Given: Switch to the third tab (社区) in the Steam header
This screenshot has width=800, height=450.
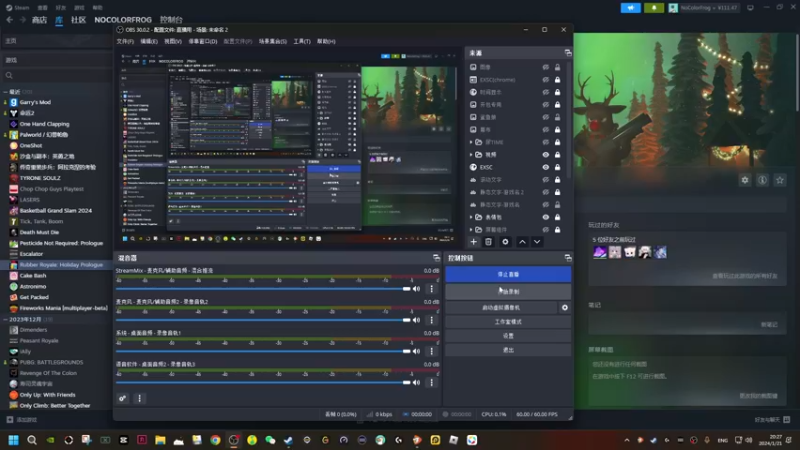Looking at the screenshot, I should pos(78,20).
